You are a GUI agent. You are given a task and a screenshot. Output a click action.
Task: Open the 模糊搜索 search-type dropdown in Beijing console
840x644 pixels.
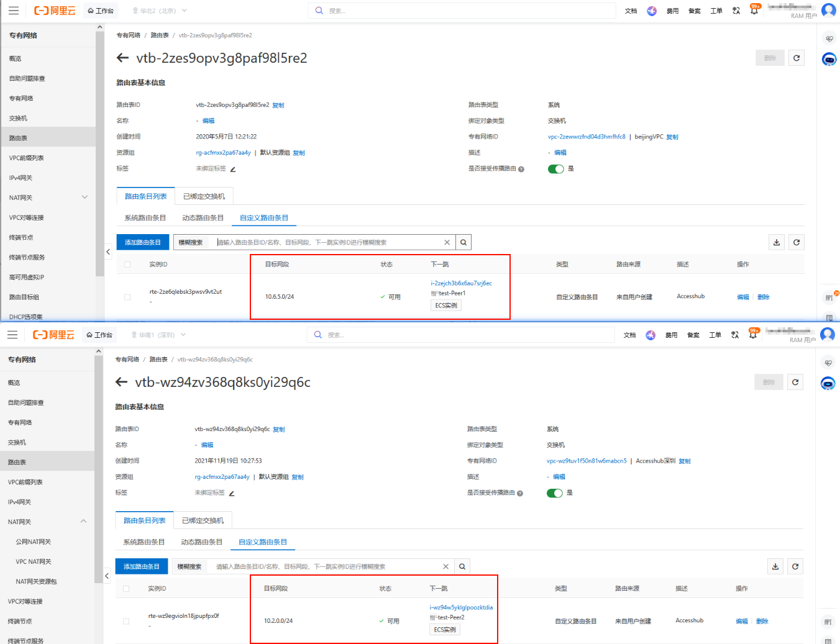point(192,242)
